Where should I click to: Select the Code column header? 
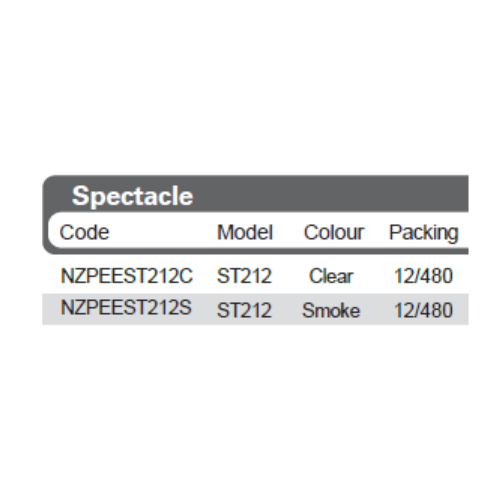[x=84, y=232]
